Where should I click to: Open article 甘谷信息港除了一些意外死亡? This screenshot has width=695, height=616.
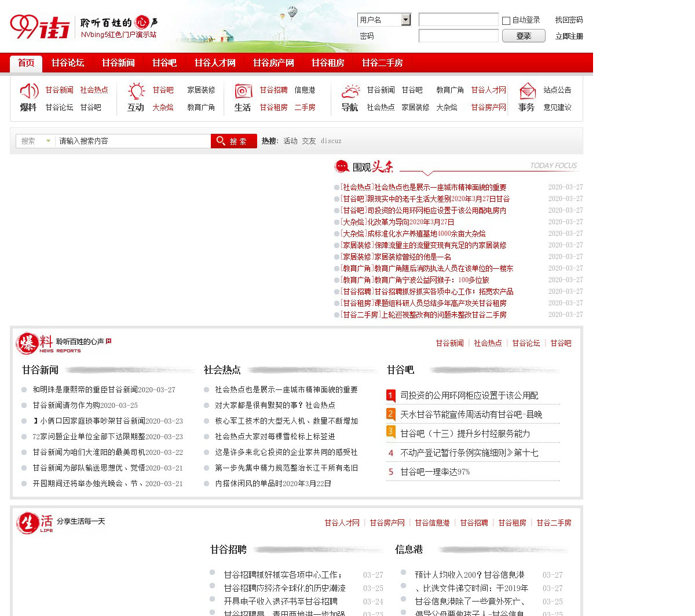[470, 602]
